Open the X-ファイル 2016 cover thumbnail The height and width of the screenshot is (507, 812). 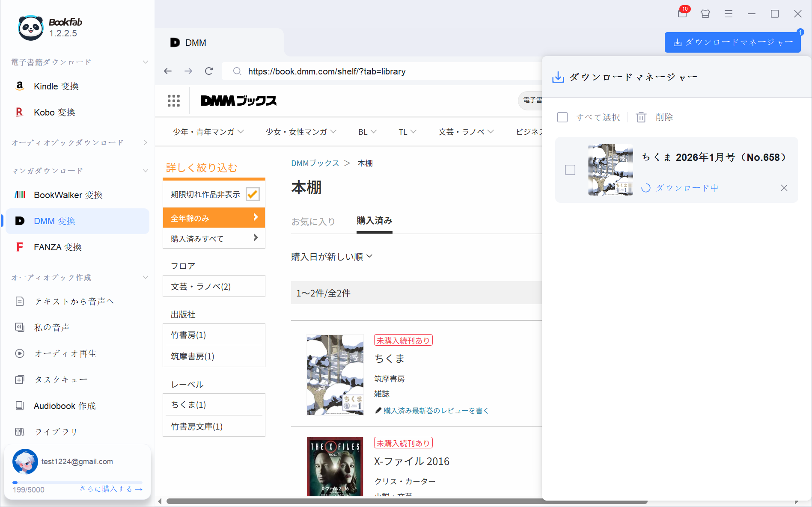tap(335, 466)
